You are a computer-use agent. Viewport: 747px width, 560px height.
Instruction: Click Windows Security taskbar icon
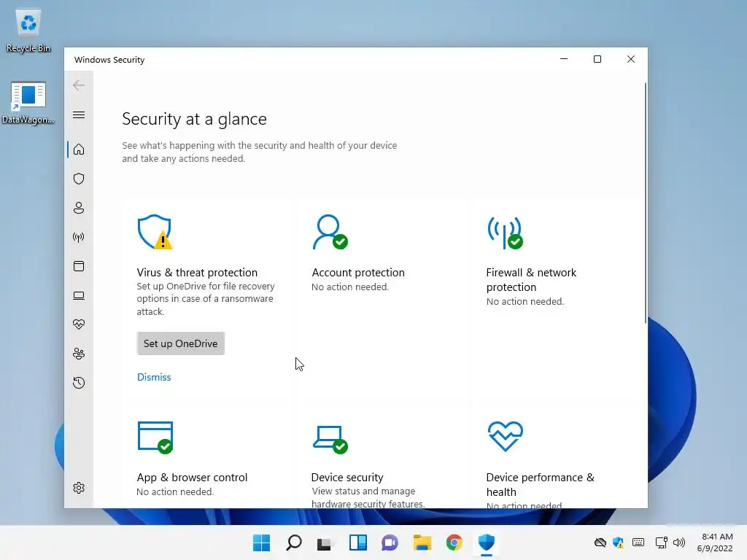[487, 542]
